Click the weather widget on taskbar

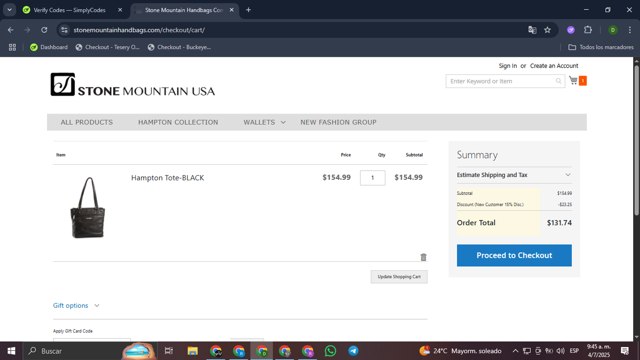[460, 351]
